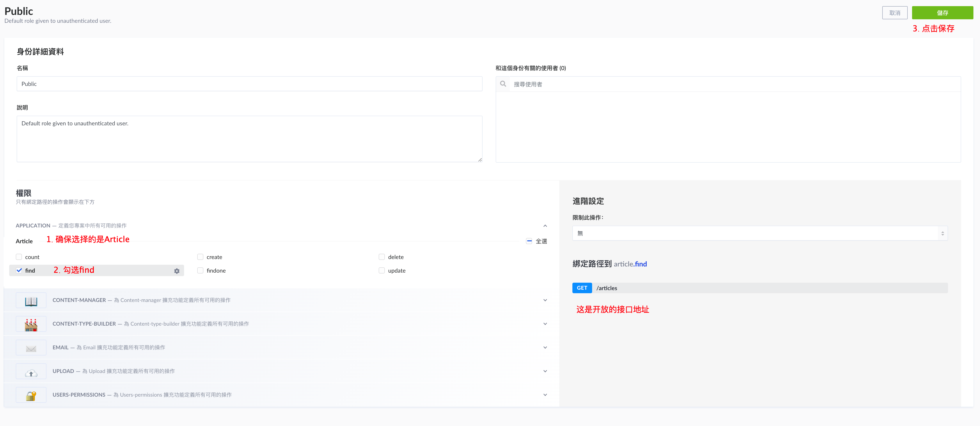Click the Content-Manager book icon
This screenshot has height=426, width=980.
click(31, 300)
